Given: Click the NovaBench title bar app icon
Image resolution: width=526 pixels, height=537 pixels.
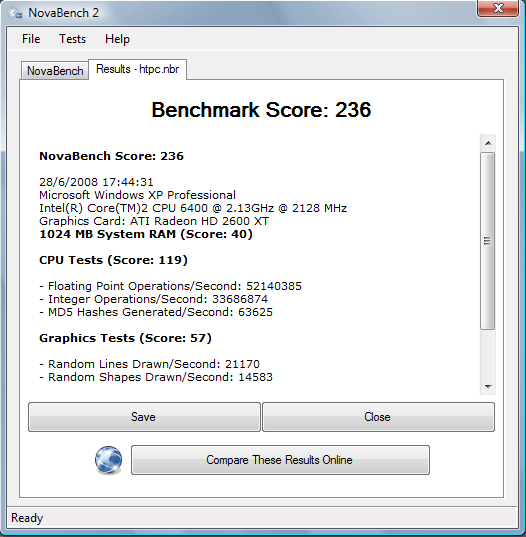Looking at the screenshot, I should click(16, 13).
